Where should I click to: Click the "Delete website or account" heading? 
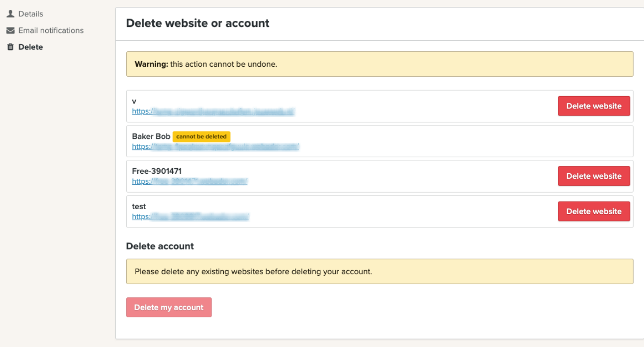coord(197,23)
